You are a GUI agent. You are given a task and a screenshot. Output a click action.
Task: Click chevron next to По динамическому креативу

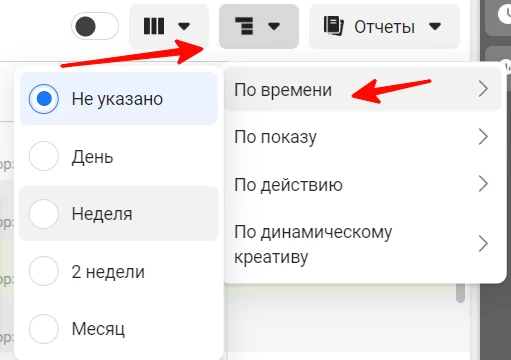(x=483, y=244)
